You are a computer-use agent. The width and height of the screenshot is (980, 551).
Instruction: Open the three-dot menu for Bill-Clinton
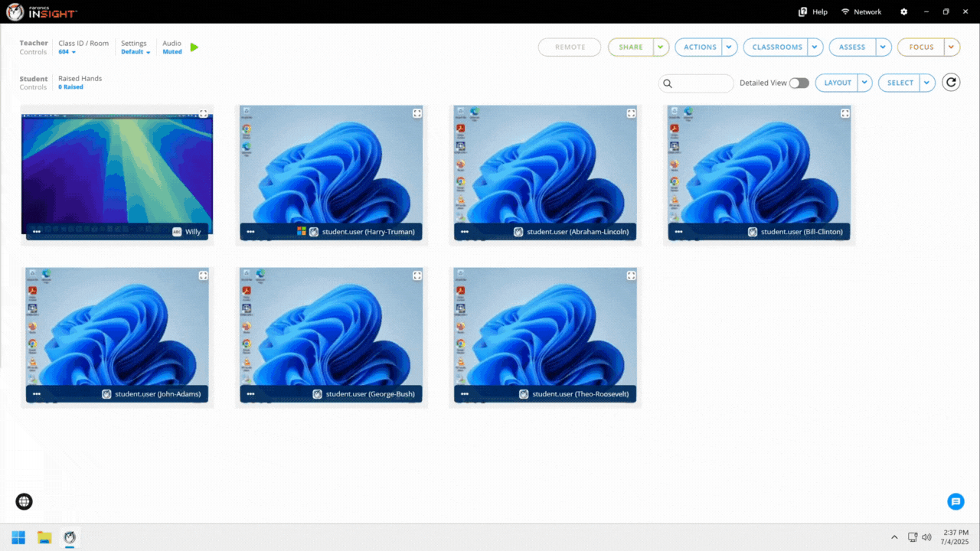[678, 231]
